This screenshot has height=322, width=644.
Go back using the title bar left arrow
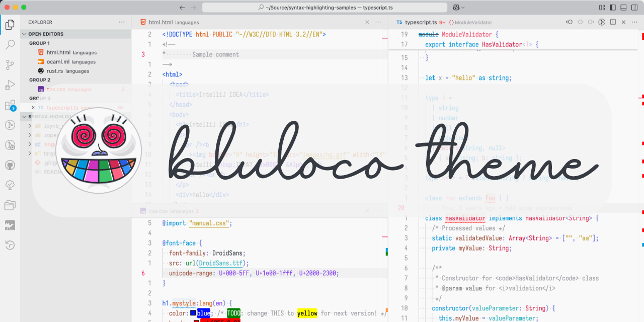pyautogui.click(x=183, y=8)
